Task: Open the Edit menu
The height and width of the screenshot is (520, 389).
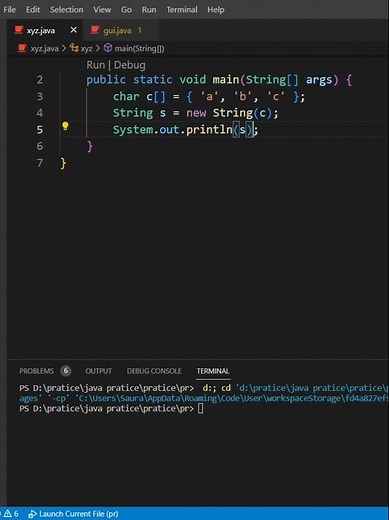Action: coord(33,10)
